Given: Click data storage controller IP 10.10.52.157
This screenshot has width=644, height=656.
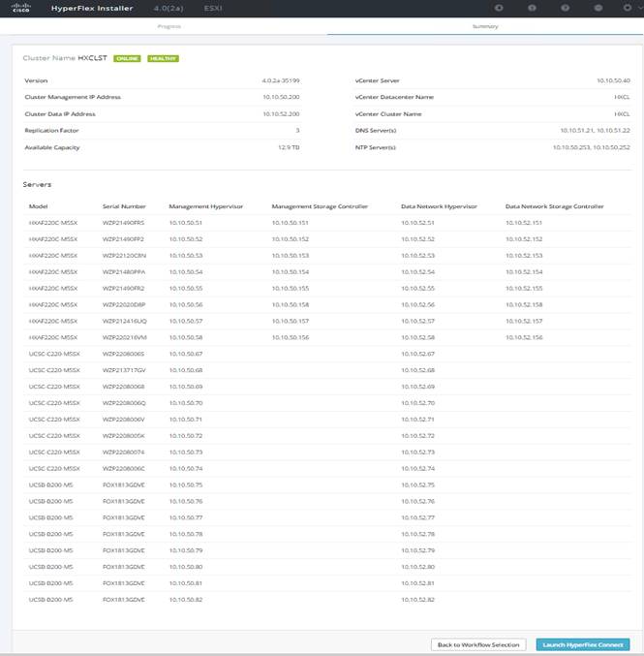Looking at the screenshot, I should pos(524,322).
